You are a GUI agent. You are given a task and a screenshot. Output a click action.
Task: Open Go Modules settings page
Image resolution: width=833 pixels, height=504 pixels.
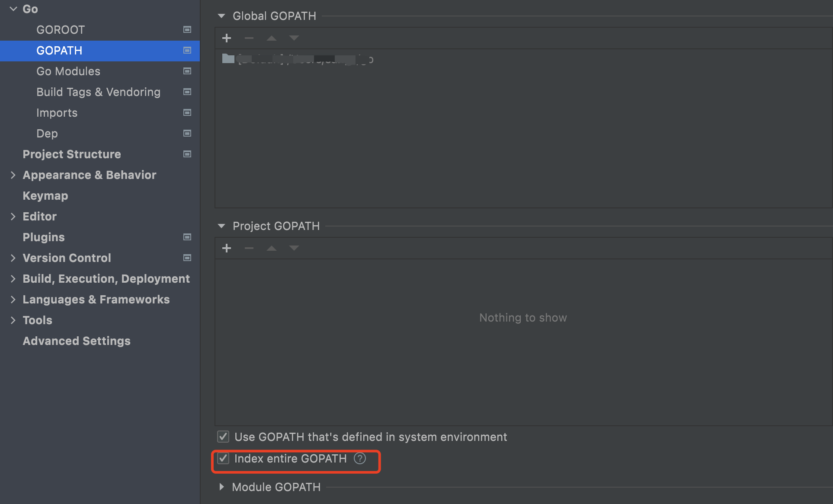click(x=68, y=71)
